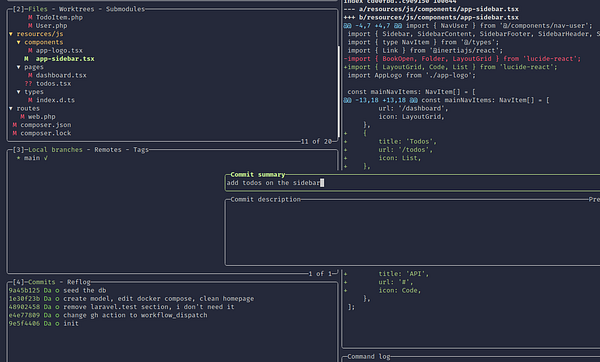Click the M status marker of web.php
Viewport: 600px width, 362px height.
coord(22,117)
